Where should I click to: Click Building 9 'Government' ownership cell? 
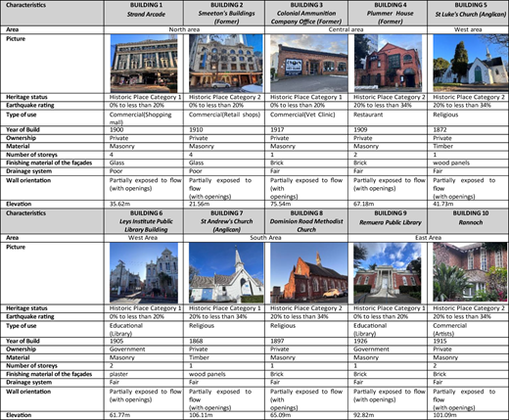(371, 350)
